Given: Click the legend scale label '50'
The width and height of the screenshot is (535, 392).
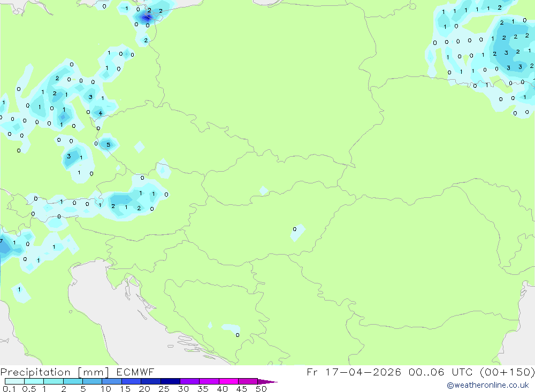Looking at the screenshot, I should (x=261, y=389).
